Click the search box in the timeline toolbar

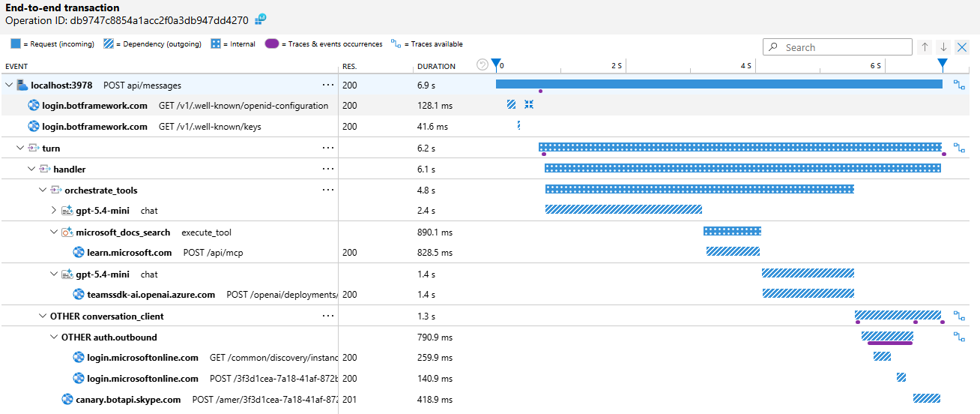(x=837, y=47)
